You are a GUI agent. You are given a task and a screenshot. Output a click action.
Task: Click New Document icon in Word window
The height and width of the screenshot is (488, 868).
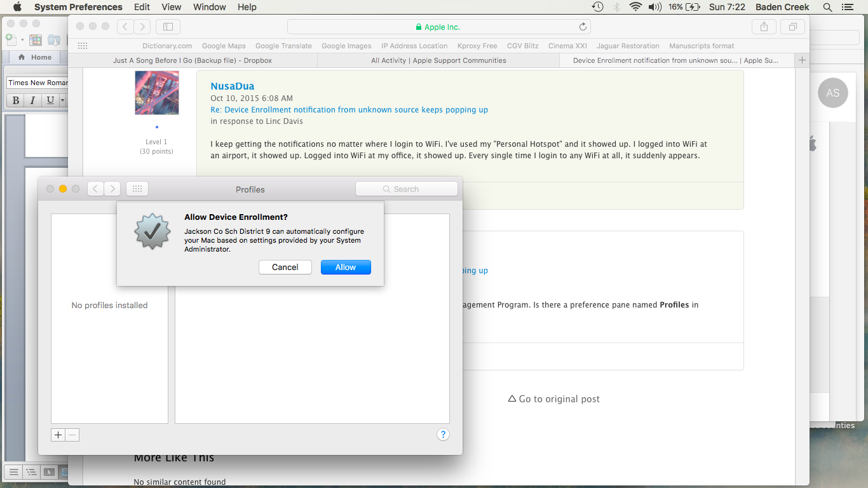[x=12, y=39]
